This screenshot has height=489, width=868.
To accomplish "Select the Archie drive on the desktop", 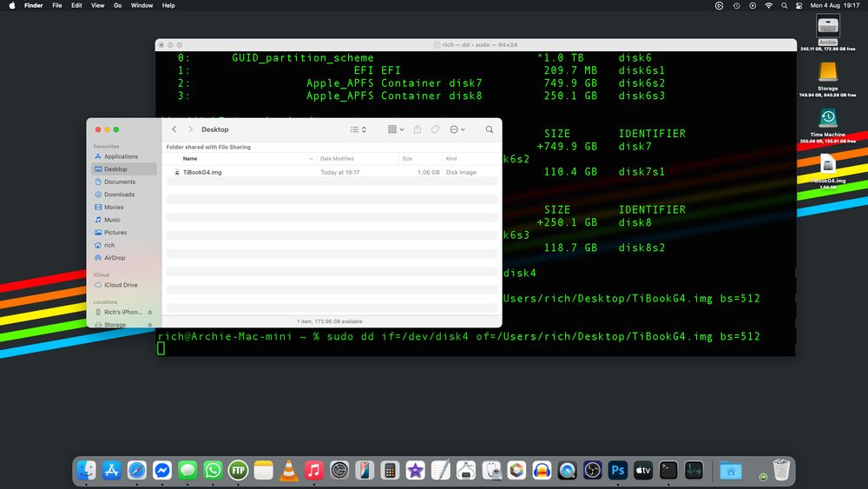I will [827, 26].
